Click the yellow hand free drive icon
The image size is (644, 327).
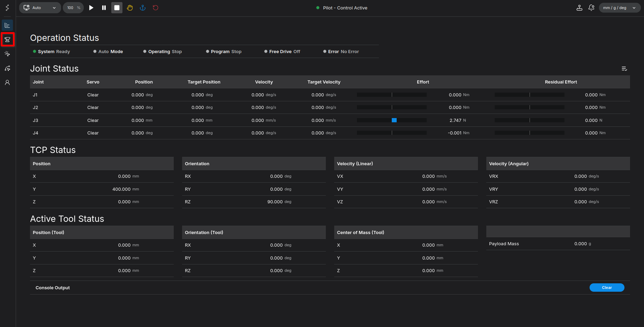coord(130,8)
